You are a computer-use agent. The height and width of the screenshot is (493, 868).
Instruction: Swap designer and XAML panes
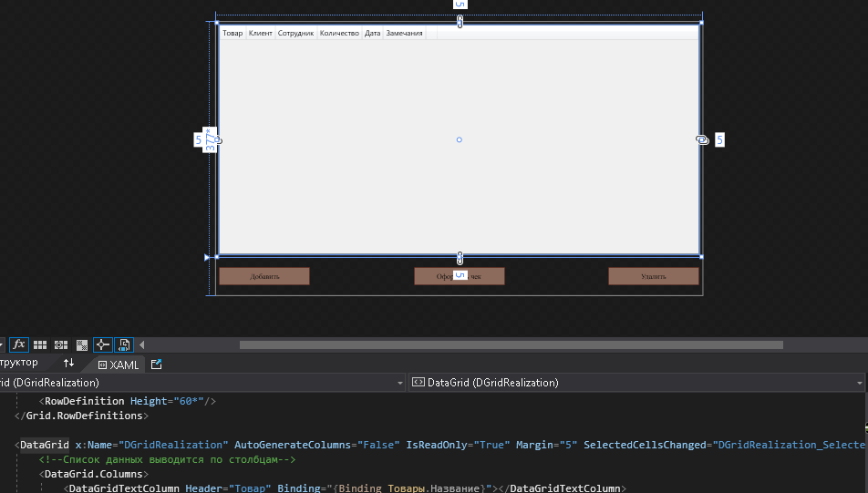pos(68,363)
